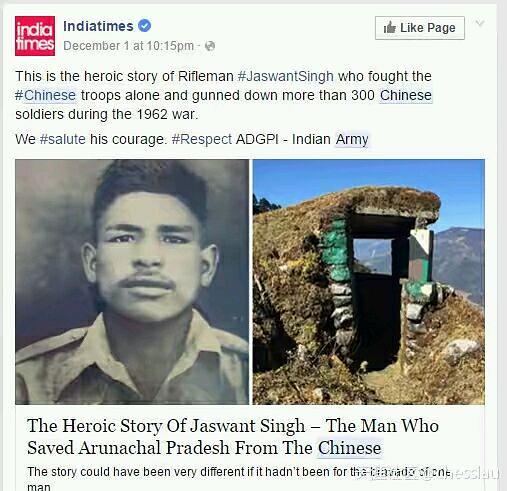Image resolution: width=507 pixels, height=491 pixels.
Task: Click the highlighted word Army in the post
Action: click(352, 139)
